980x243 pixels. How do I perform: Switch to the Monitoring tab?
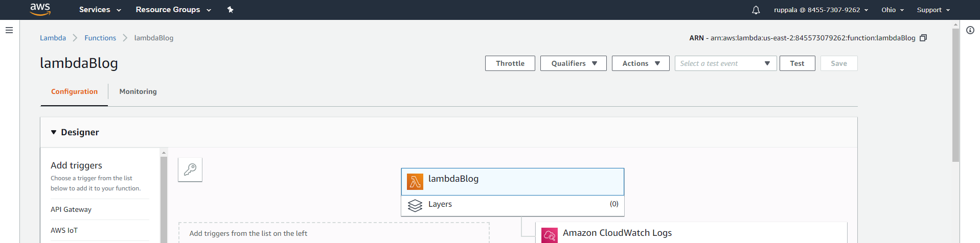point(138,91)
